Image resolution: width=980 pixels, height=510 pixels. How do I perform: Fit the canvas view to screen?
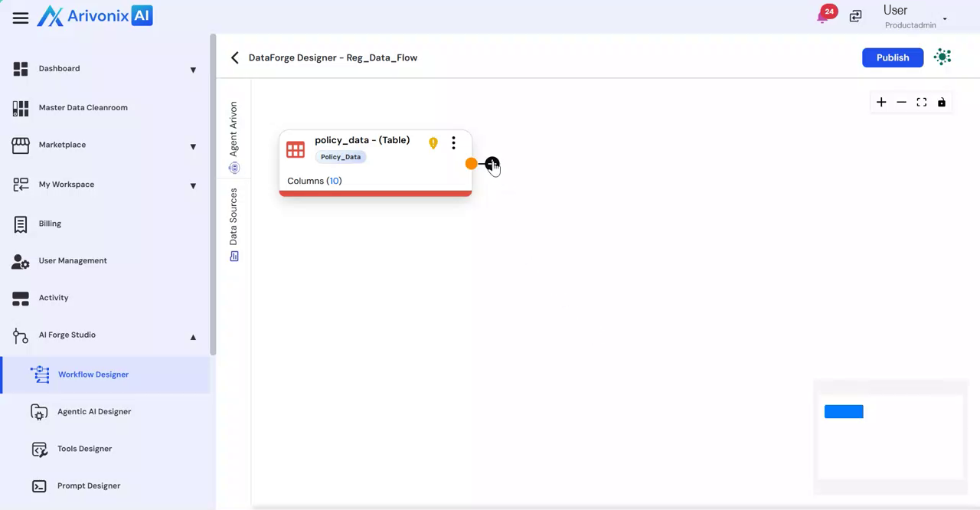(922, 103)
